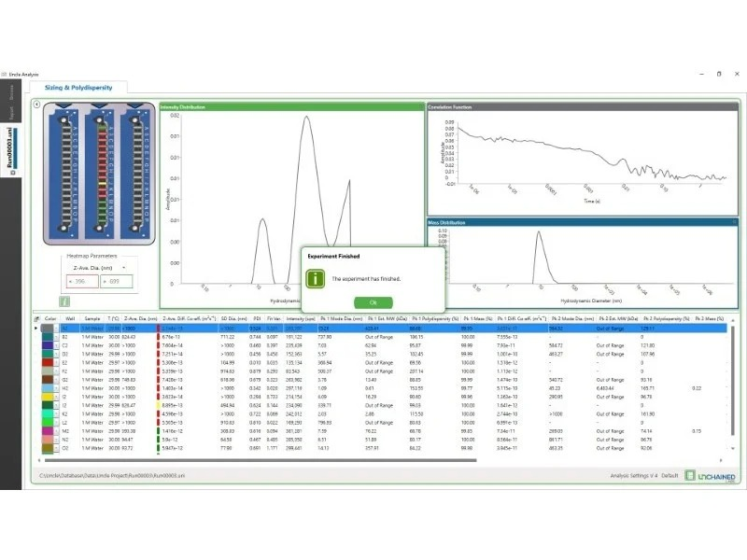
Task: Open color dropdown for well G2
Action: 56,380
